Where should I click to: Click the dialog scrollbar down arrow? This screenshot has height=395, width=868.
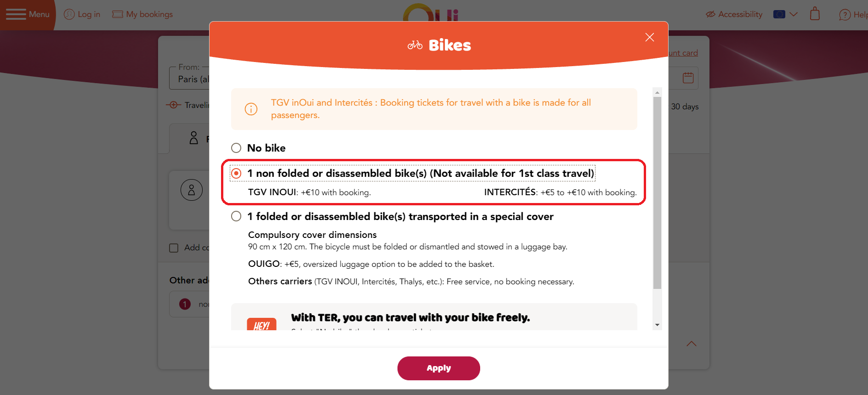[657, 325]
